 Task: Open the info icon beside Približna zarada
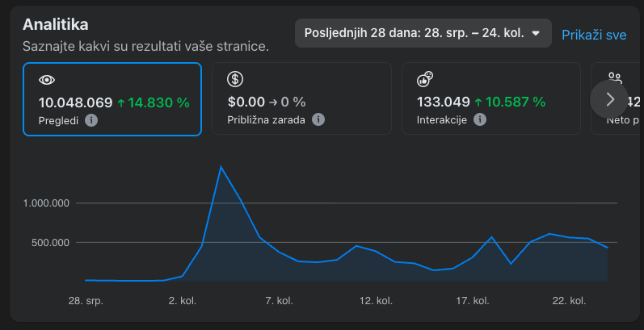coord(318,120)
